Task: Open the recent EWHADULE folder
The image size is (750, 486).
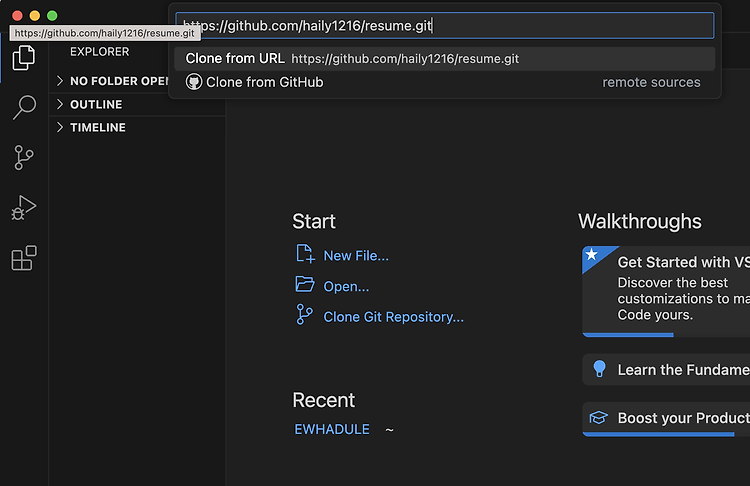Action: pos(331,429)
